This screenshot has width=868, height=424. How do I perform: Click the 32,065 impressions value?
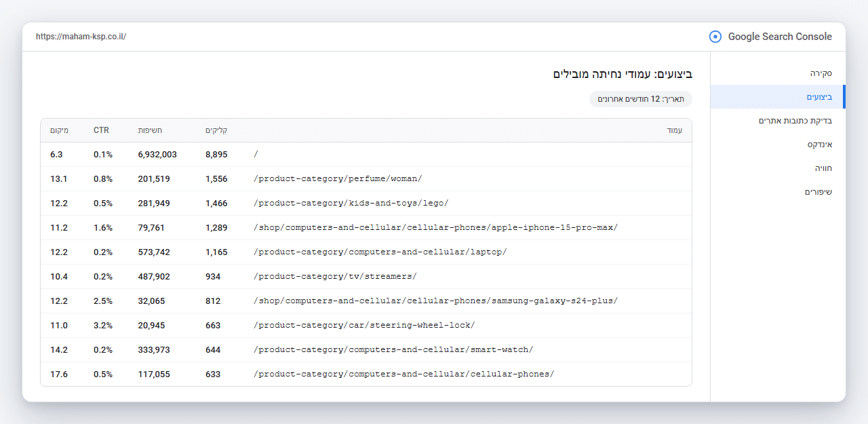[x=151, y=301]
